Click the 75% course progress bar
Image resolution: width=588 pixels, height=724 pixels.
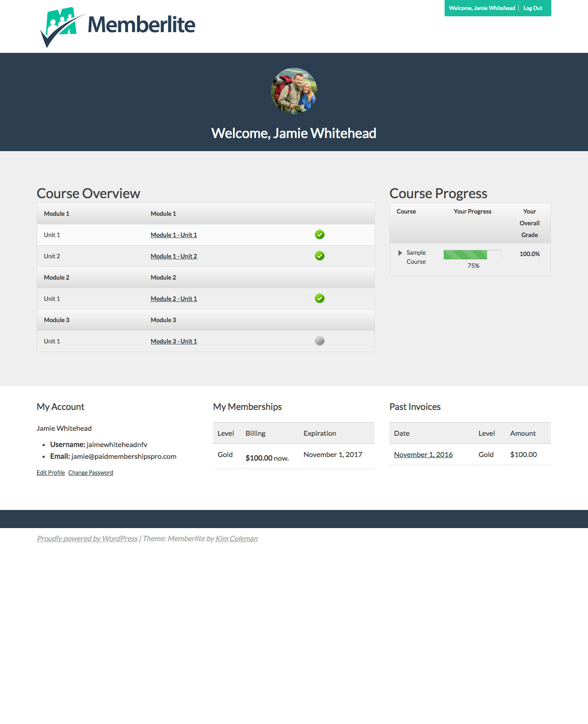[473, 254]
